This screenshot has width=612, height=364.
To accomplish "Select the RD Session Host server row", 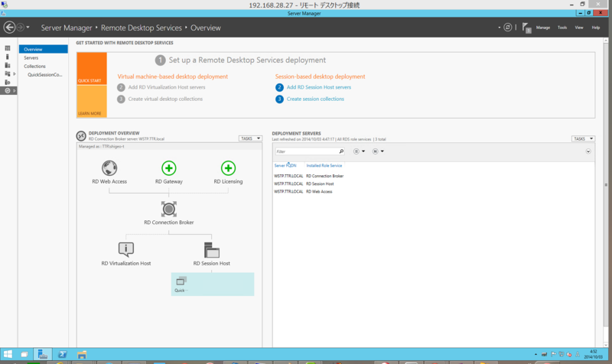I will 433,184.
